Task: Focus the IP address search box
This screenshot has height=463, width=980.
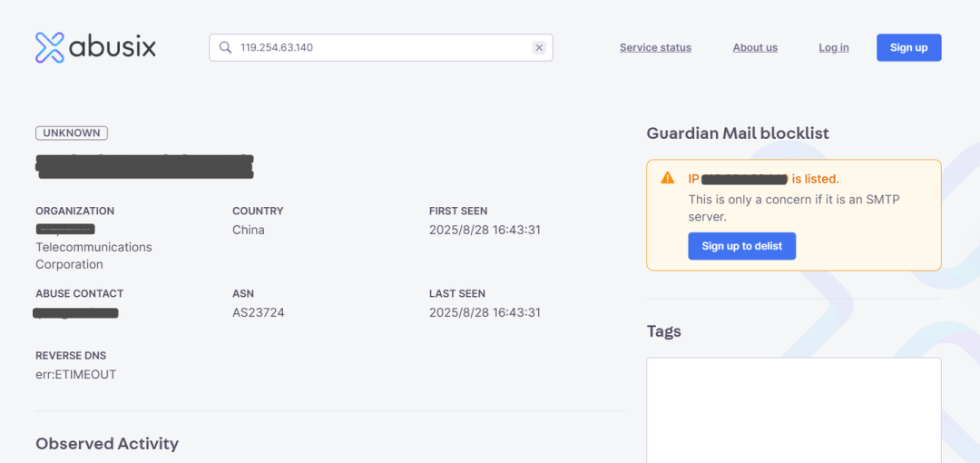Action: 381,47
